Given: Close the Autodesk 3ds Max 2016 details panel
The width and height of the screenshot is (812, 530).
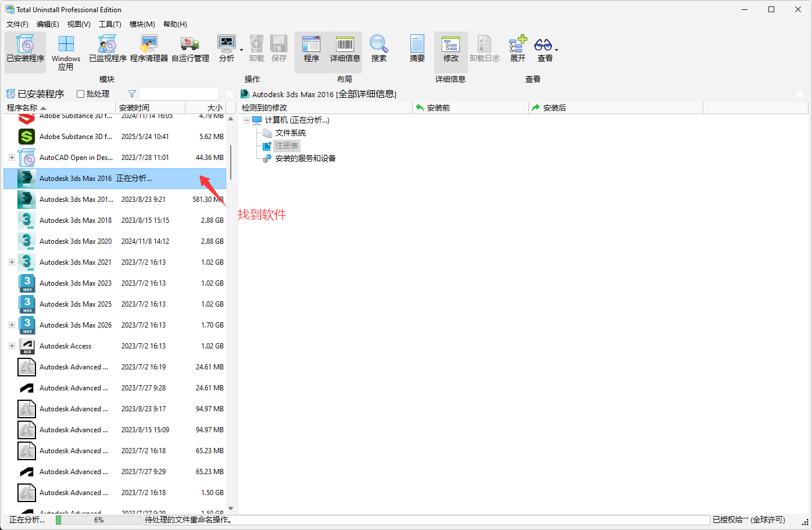Looking at the screenshot, I should (x=800, y=94).
